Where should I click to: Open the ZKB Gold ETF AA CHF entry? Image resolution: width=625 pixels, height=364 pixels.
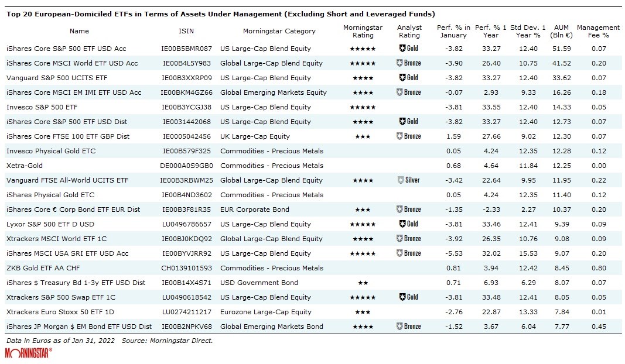pyautogui.click(x=43, y=268)
